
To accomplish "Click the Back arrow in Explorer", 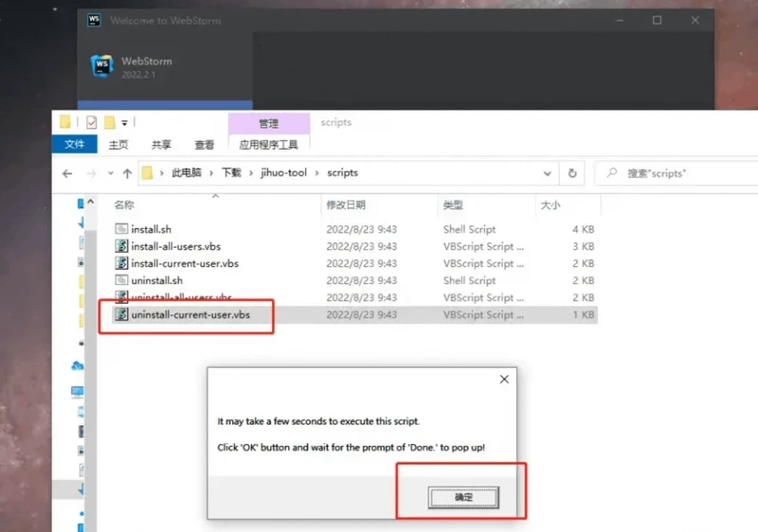I will [67, 174].
